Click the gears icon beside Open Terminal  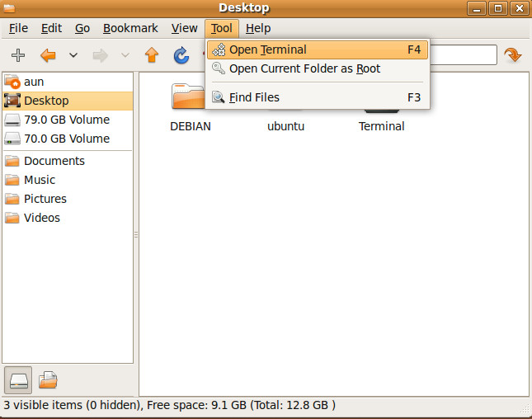219,49
